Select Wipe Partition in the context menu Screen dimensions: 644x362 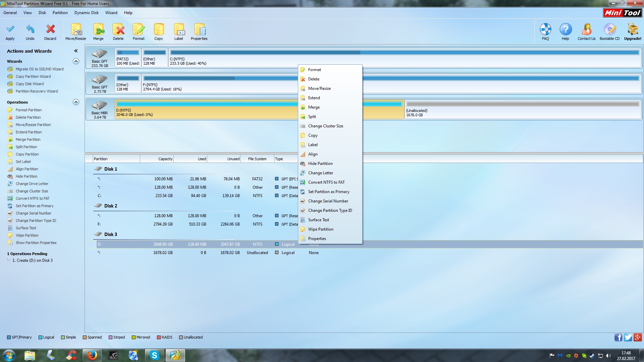click(x=321, y=229)
